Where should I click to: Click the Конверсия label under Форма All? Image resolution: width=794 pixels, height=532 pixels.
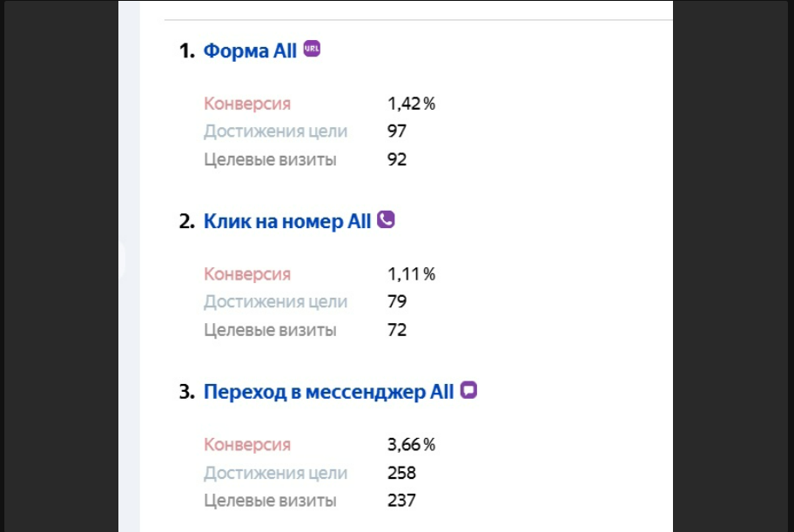(246, 103)
